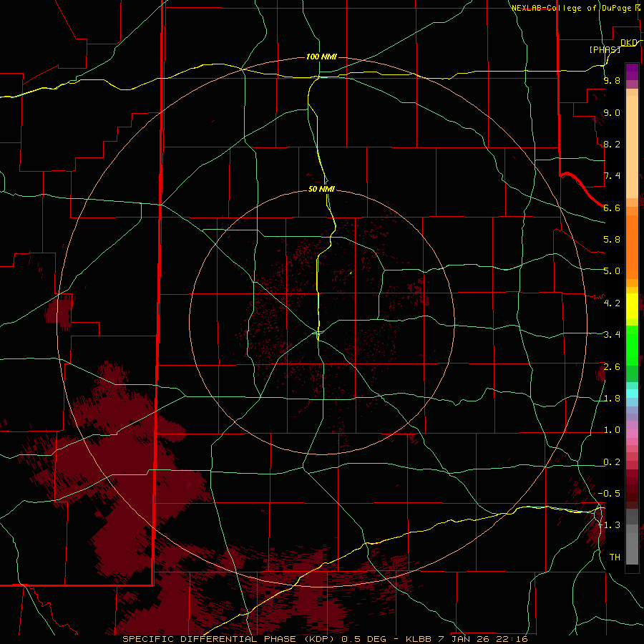Screen dimensions: 644x644
Task: Click the TH threshold label on the legend
Action: (x=615, y=557)
